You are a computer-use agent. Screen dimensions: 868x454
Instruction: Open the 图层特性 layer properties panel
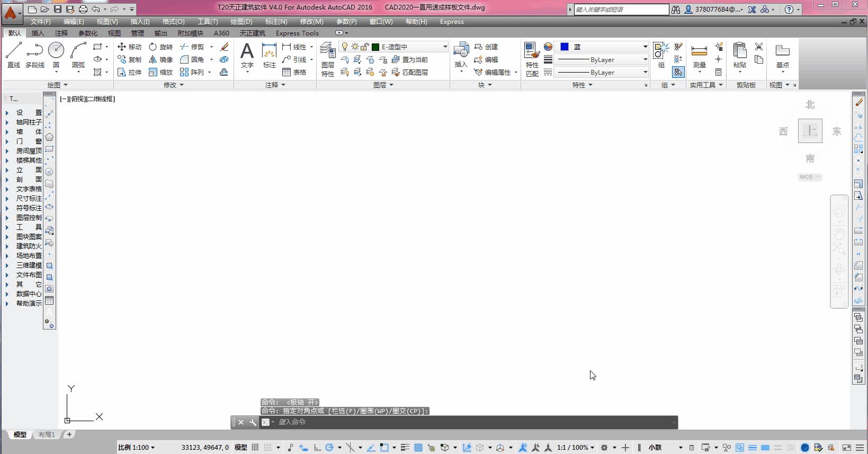point(328,60)
